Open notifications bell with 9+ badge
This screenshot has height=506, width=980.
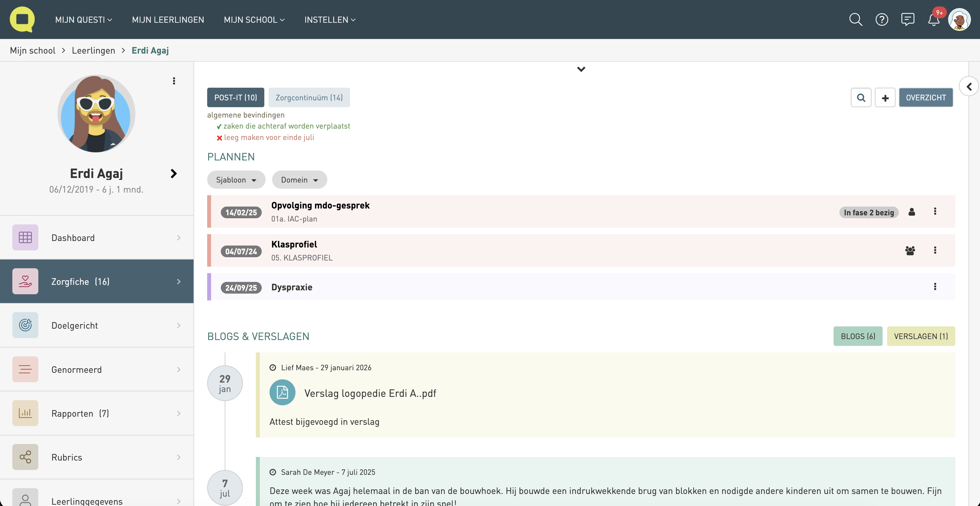pos(934,20)
